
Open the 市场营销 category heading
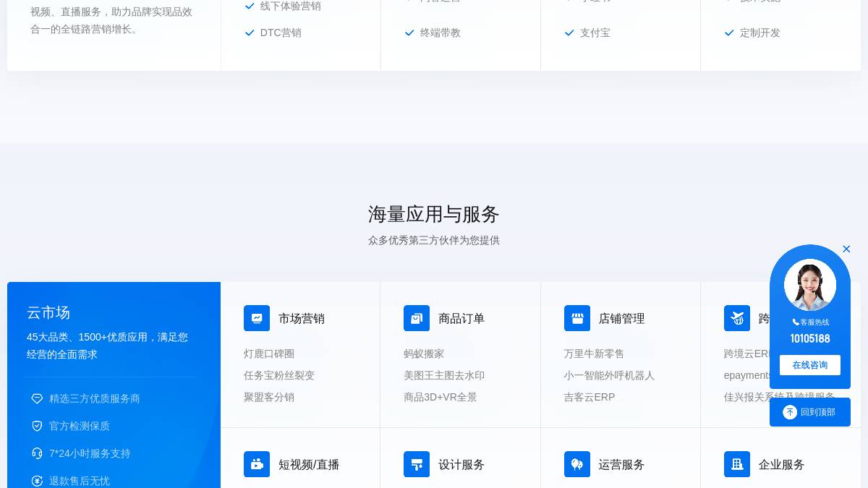pos(302,318)
